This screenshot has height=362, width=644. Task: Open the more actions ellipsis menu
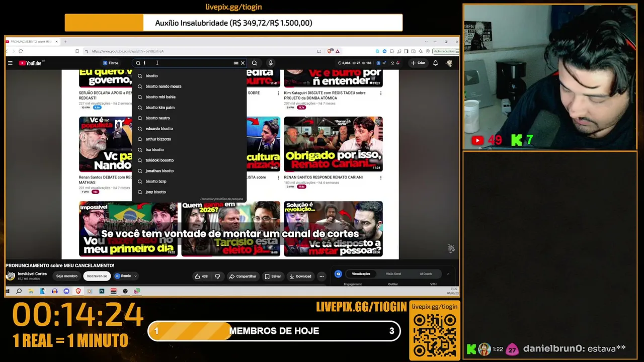click(x=321, y=276)
